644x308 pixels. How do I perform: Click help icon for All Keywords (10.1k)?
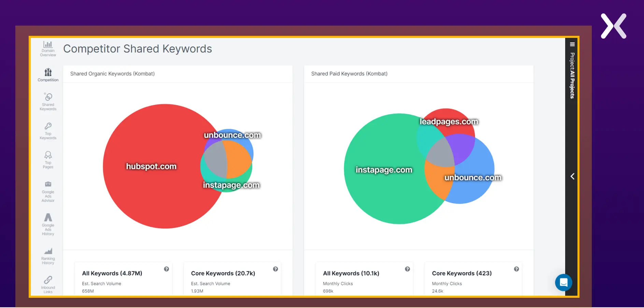(x=407, y=269)
